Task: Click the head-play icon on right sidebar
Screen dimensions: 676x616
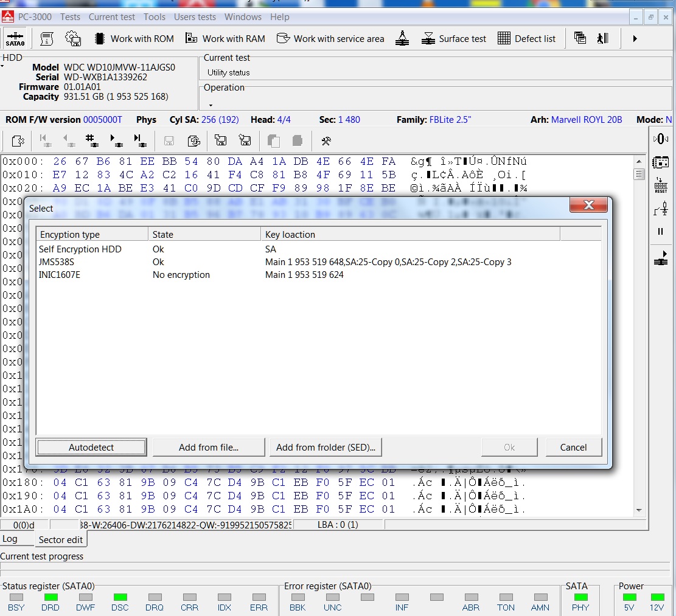Action: (x=660, y=258)
